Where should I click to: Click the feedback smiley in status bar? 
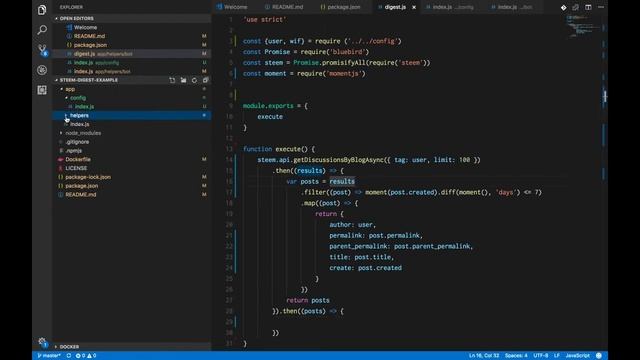(599, 356)
